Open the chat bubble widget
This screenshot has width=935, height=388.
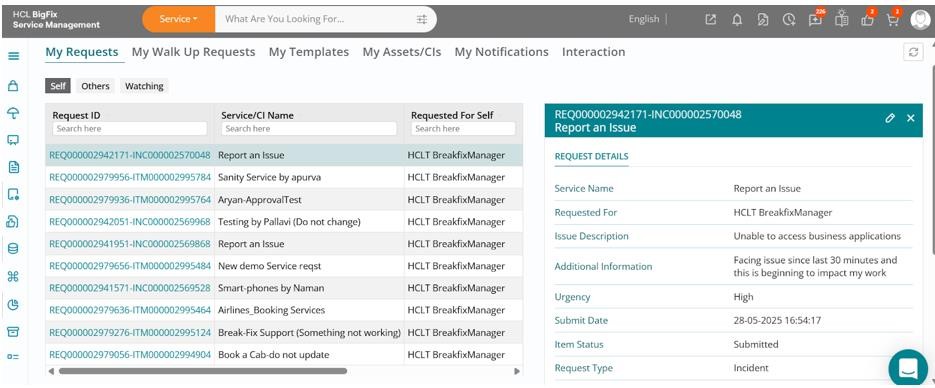tap(908, 368)
